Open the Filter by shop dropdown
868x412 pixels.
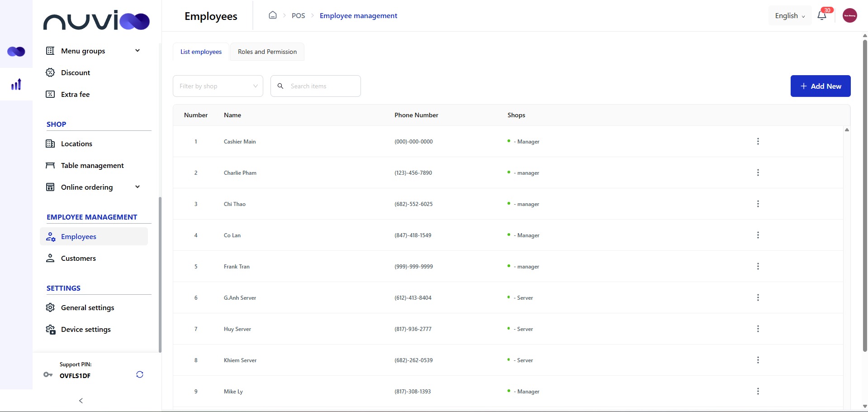(x=218, y=86)
